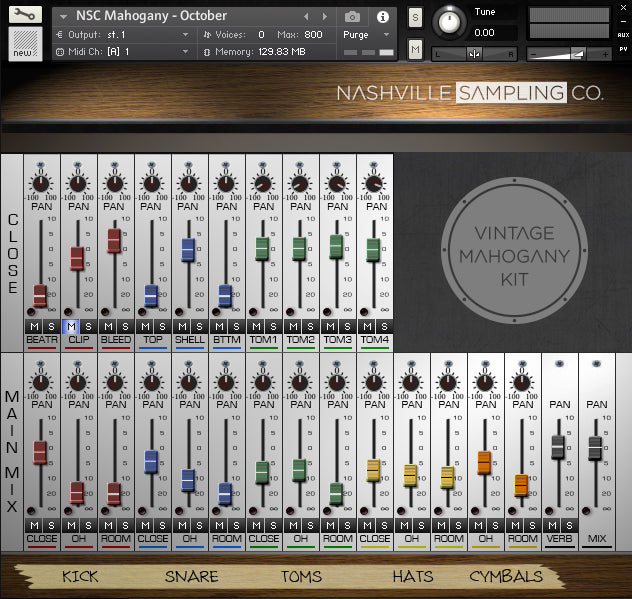Screen dimensions: 632x599
Task: Click the wrench edit-mode icon
Action: point(25,15)
